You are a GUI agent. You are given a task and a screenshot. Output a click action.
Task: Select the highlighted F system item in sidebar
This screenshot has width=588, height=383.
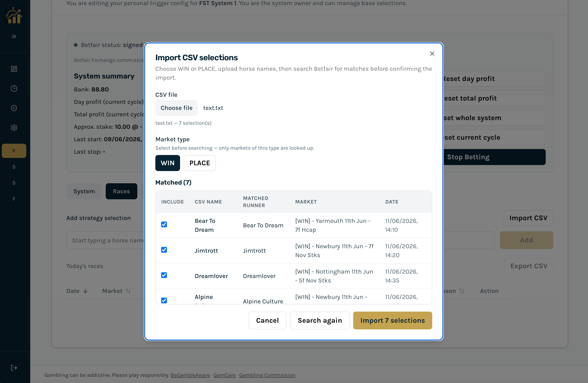tap(14, 151)
